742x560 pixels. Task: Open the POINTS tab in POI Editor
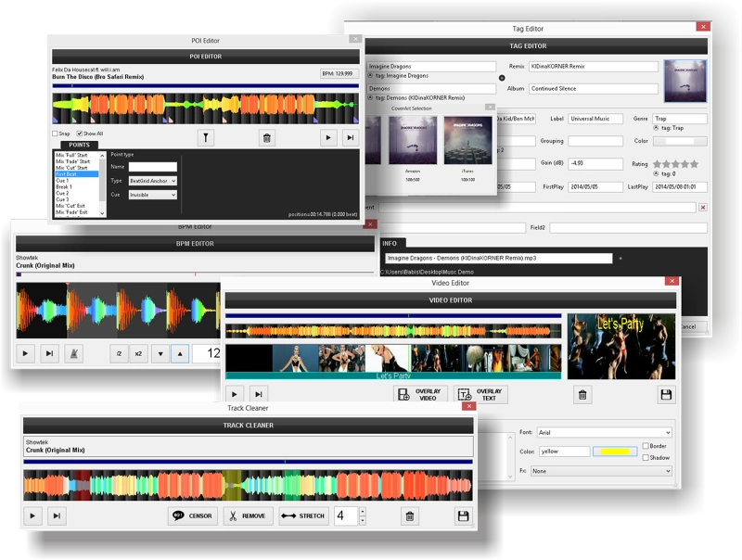[80, 145]
